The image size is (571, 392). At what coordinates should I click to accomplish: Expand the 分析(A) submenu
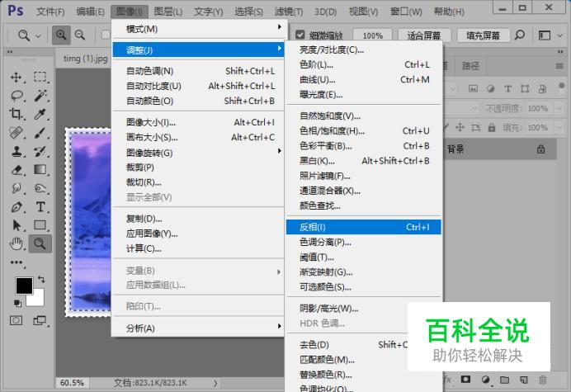(199, 328)
